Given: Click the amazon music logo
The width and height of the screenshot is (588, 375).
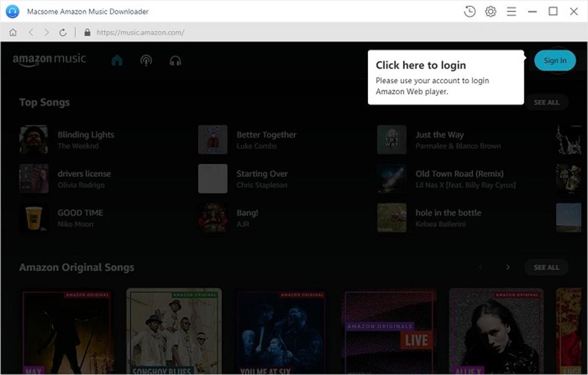Looking at the screenshot, I should 49,59.
